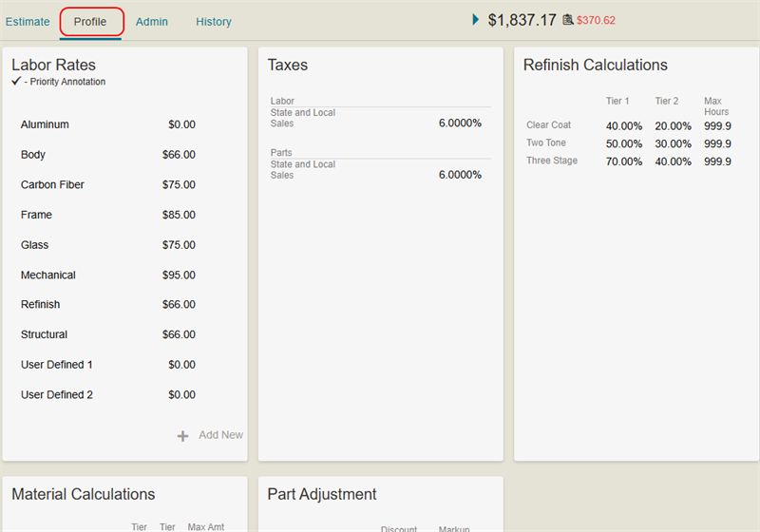The height and width of the screenshot is (532, 760).
Task: Click Three Stage Tier 2 percentage
Action: tap(673, 161)
